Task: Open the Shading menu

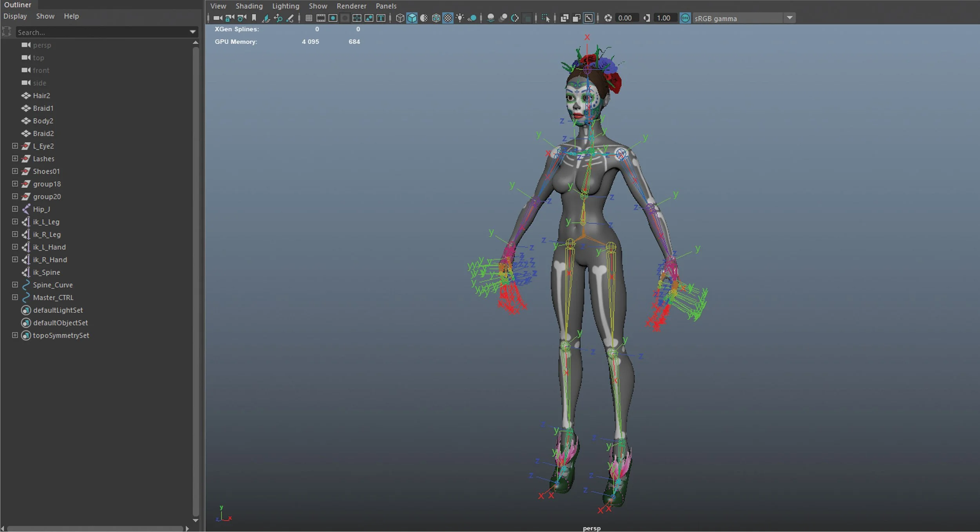Action: point(249,6)
